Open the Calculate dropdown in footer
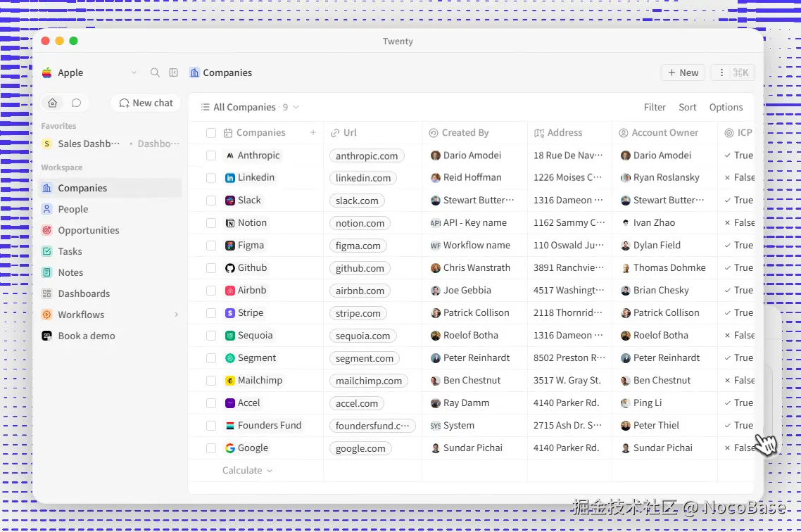Screen dimensions: 801x532 (x=247, y=470)
